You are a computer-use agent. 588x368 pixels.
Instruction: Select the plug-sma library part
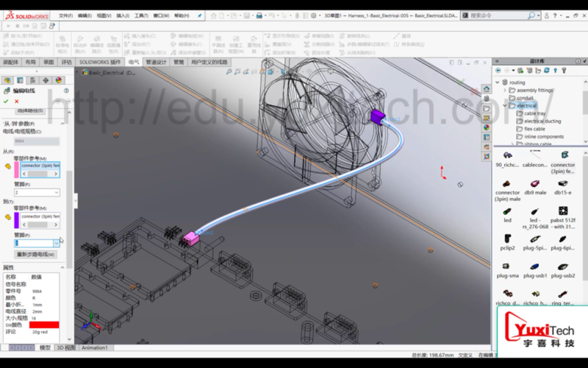[x=507, y=271]
